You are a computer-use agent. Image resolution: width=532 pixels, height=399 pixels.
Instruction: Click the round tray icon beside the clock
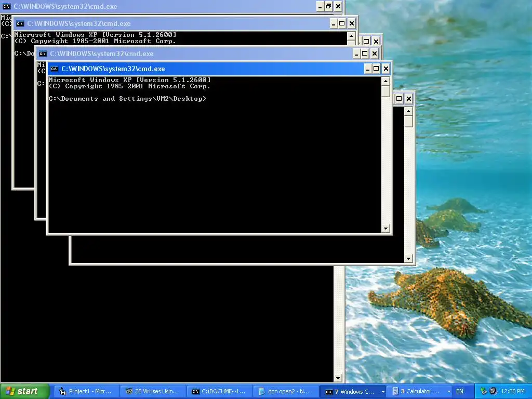coord(494,391)
